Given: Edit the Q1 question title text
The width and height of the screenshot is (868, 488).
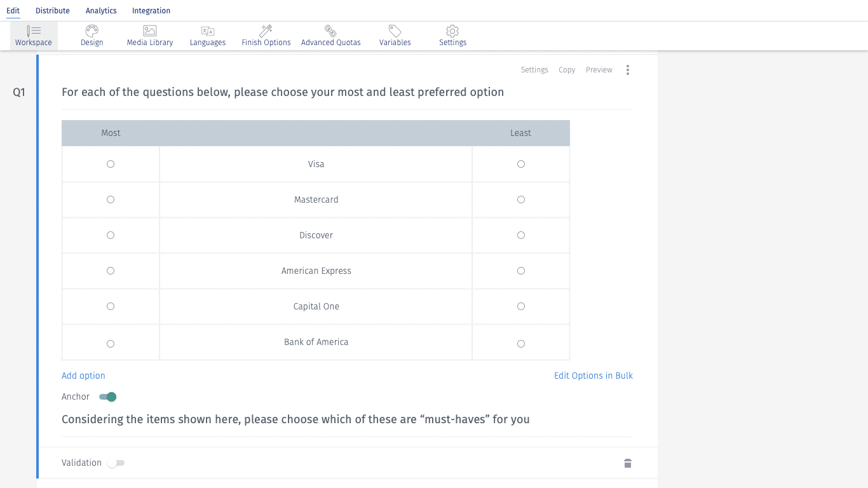Looking at the screenshot, I should click(x=283, y=92).
